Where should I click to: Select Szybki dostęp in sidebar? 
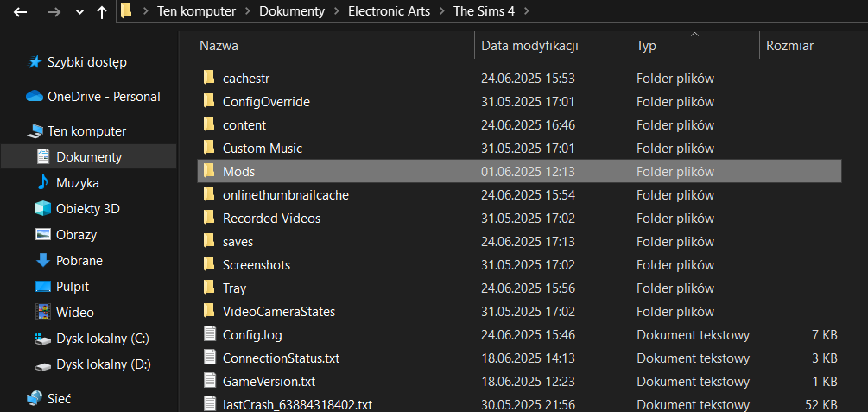[x=86, y=62]
